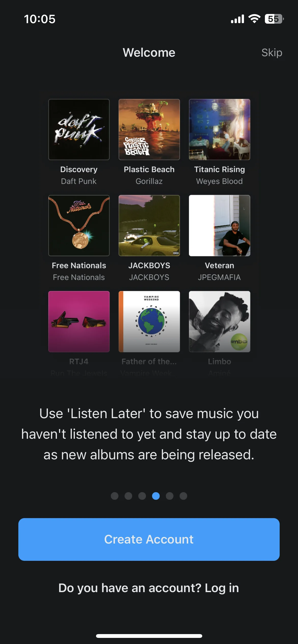The height and width of the screenshot is (644, 298).
Task: Go to the first onboarding page dot
Action: pos(115,496)
